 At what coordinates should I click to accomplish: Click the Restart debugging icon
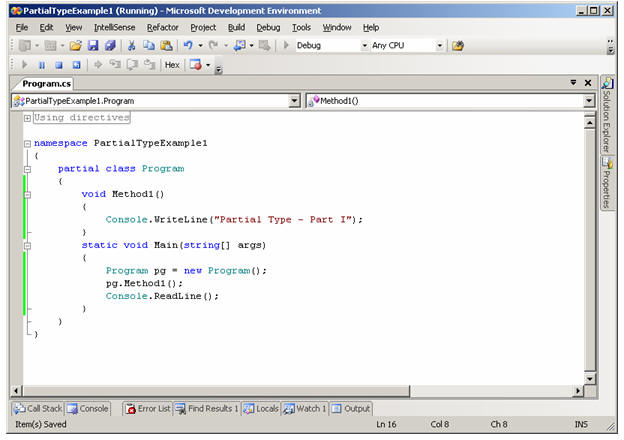coord(76,65)
